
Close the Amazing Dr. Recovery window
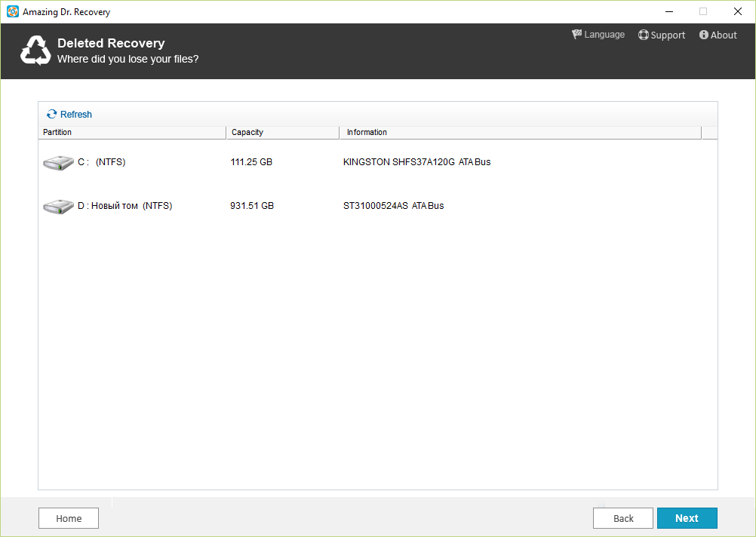[x=738, y=11]
